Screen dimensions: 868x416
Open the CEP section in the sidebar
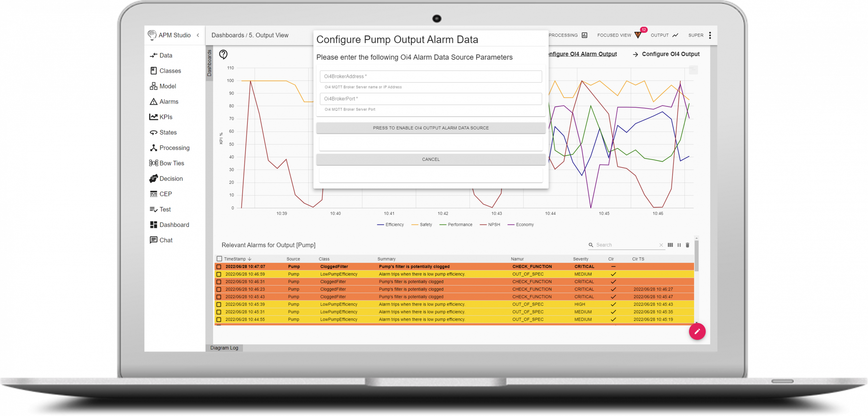click(154, 194)
